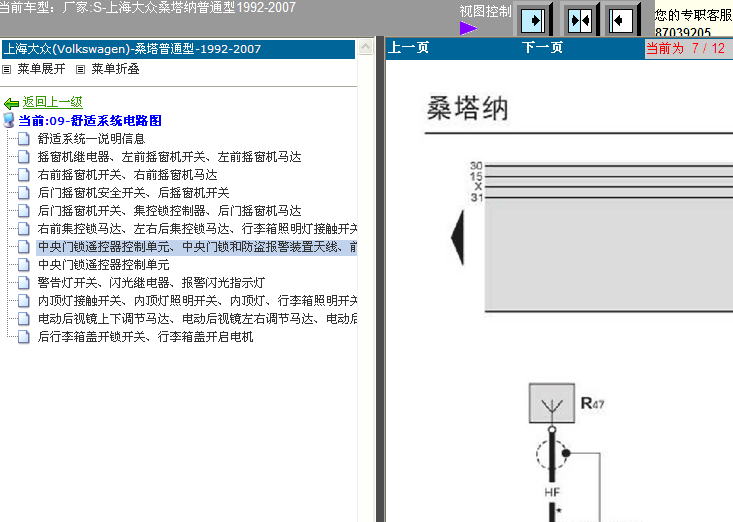This screenshot has width=733, height=522.
Task: Open 后门摇窗机安全开关、后摇窗机开关 entry
Action: [133, 193]
